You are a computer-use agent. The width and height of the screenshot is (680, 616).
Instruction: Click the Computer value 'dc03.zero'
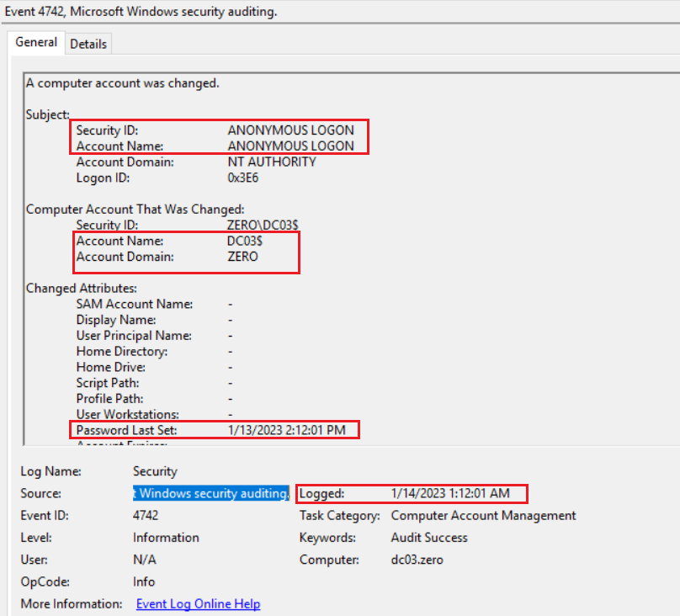click(x=417, y=560)
